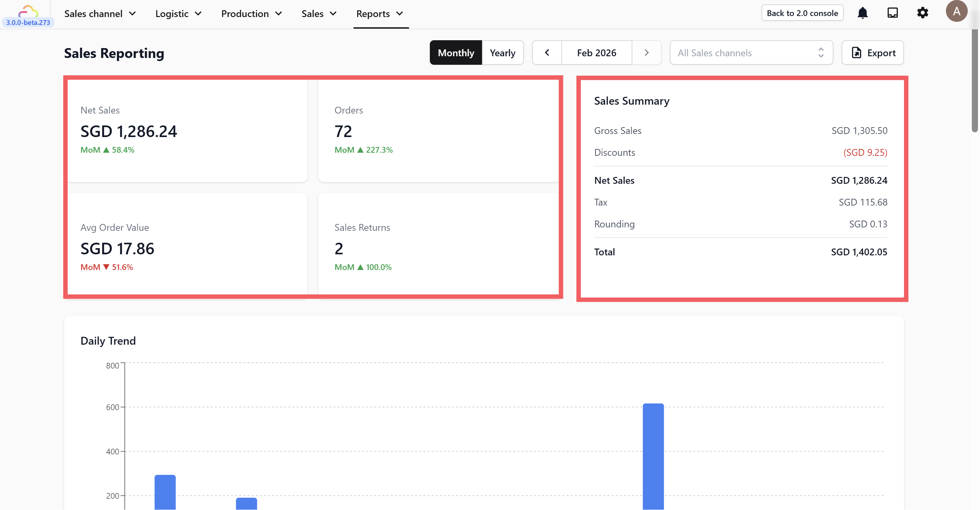Open settings via the gear icon
Screen dimensions: 980x510
coord(922,13)
